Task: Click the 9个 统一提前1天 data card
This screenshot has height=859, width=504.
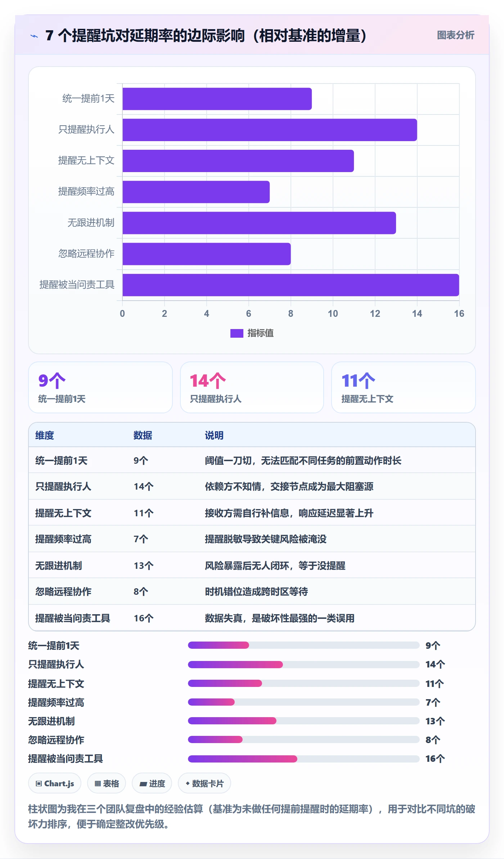Action: [x=100, y=387]
